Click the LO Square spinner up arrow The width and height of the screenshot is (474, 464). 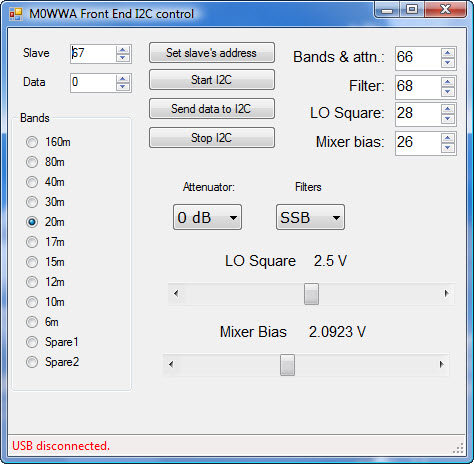coord(447,109)
